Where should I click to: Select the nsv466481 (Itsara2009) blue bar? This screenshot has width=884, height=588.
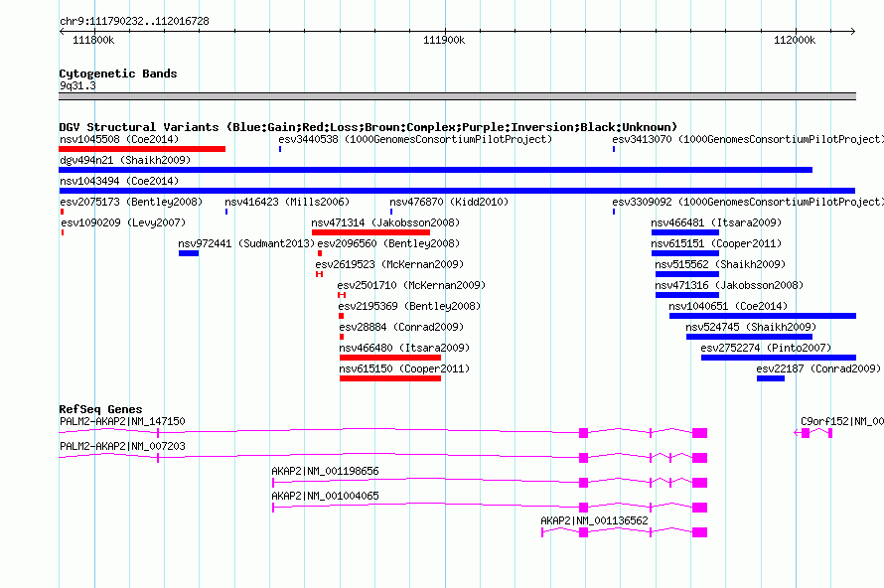click(685, 232)
